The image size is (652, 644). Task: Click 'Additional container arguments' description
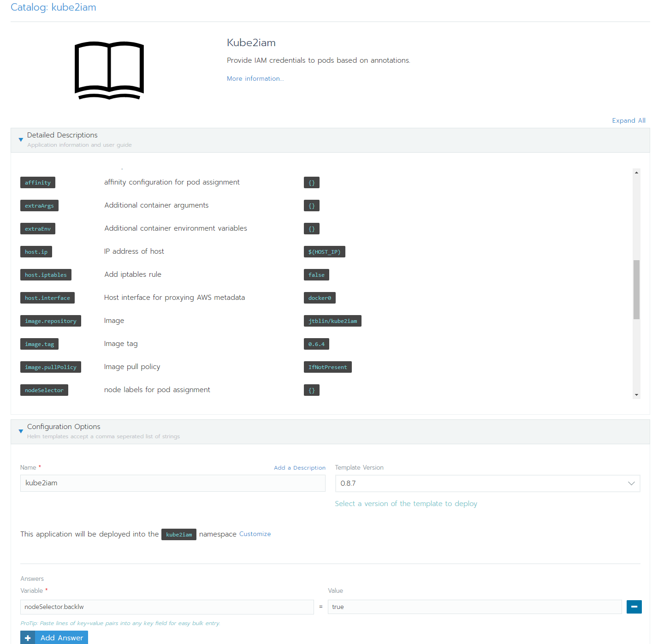coord(156,205)
